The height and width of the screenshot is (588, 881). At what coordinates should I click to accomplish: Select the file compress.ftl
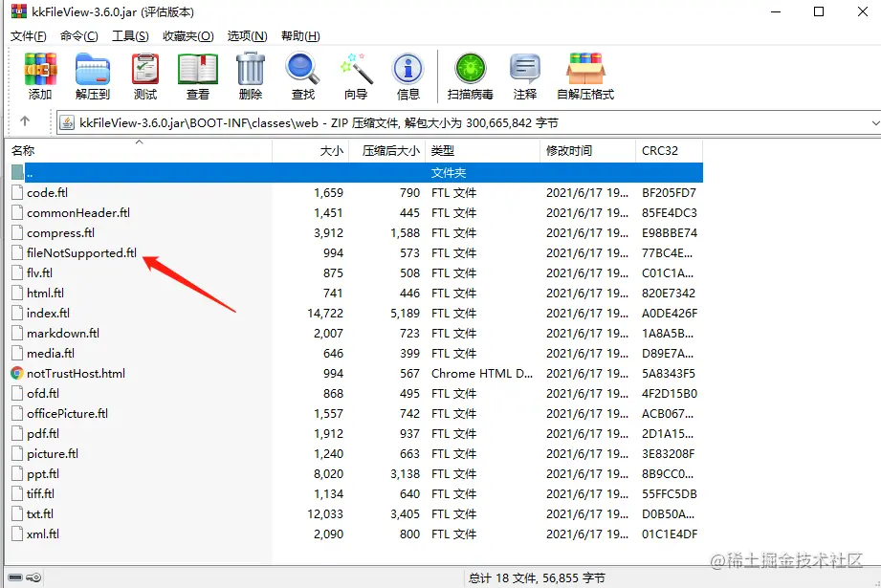tap(60, 233)
